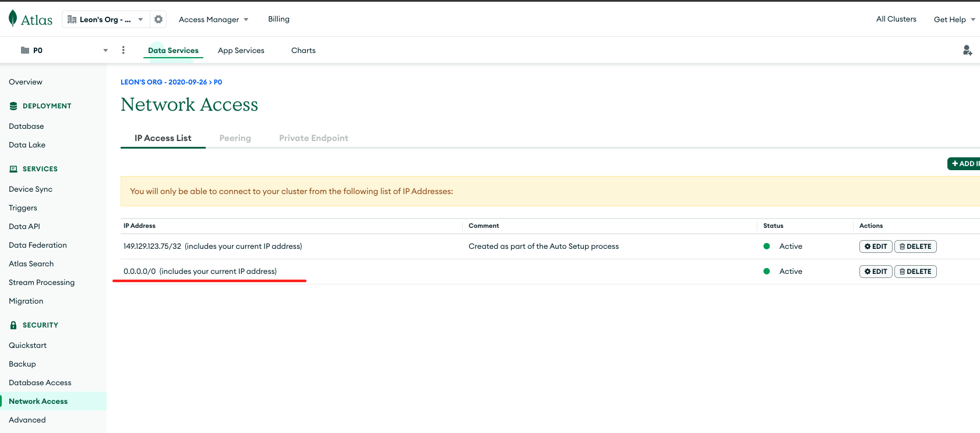Viewport: 980px width, 433px height.
Task: Select the IP Access List tab
Action: coord(163,138)
